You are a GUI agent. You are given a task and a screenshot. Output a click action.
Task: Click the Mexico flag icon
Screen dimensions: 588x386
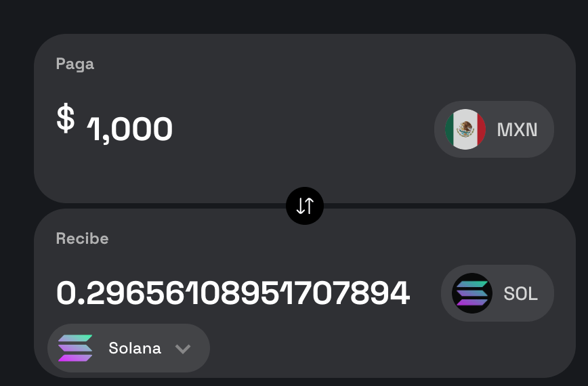pos(465,129)
